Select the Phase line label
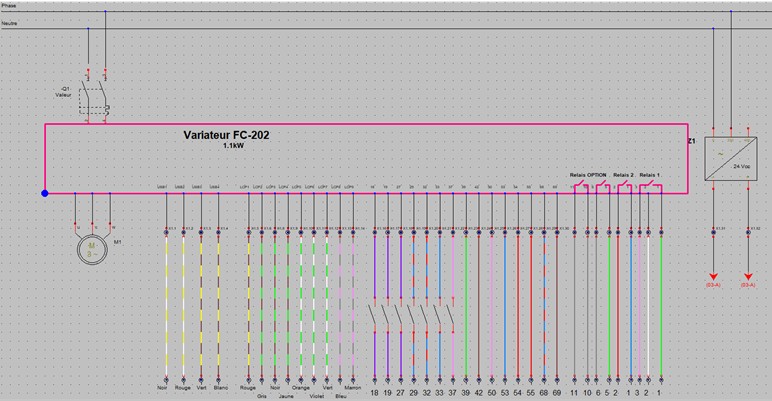Image resolution: width=772 pixels, height=401 pixels. tap(9, 6)
